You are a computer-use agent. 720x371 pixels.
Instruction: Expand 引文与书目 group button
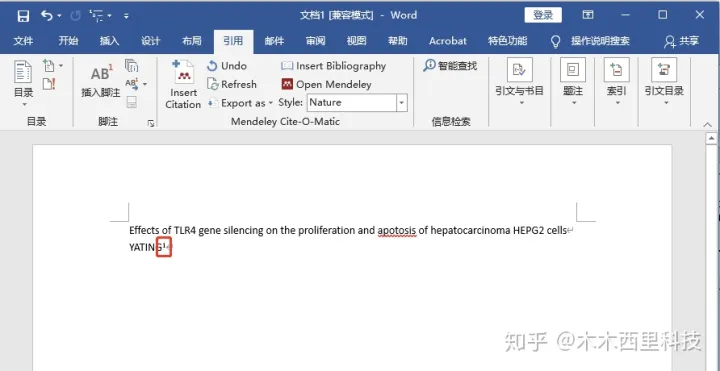(x=519, y=83)
